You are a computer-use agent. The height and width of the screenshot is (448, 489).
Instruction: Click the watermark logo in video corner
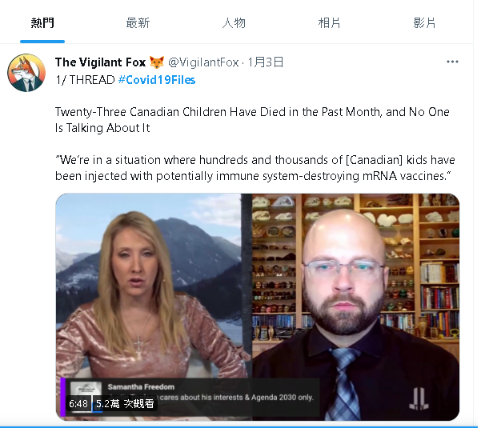pyautogui.click(x=419, y=398)
